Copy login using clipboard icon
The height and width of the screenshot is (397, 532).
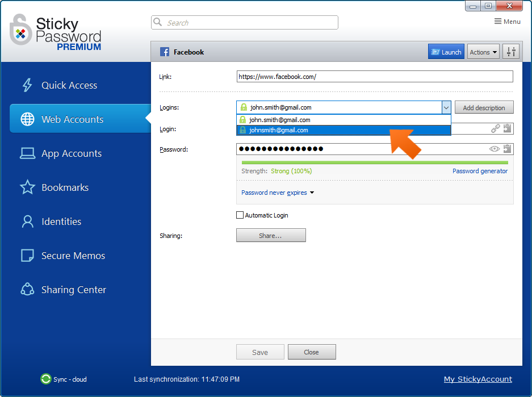(507, 128)
